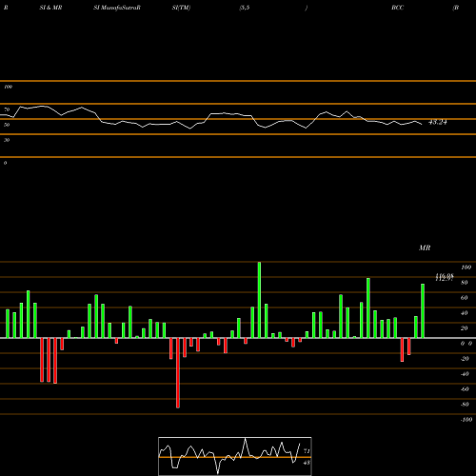Viewport: 476px width, 476px height.
Task: Click the BCC ticker text in header
Action: coord(398,8)
